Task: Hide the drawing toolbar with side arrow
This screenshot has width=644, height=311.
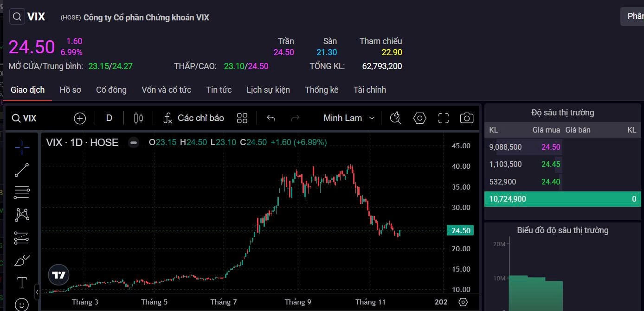Action: pos(37,292)
